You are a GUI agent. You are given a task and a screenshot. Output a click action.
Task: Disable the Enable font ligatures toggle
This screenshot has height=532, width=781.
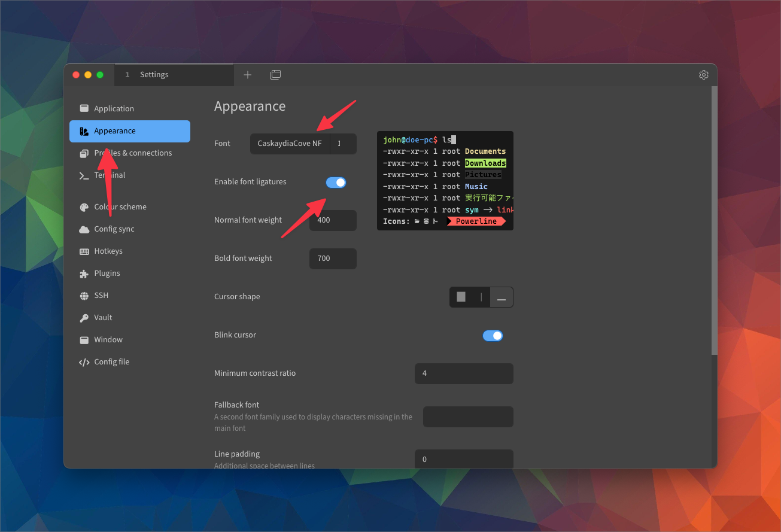[x=336, y=182]
